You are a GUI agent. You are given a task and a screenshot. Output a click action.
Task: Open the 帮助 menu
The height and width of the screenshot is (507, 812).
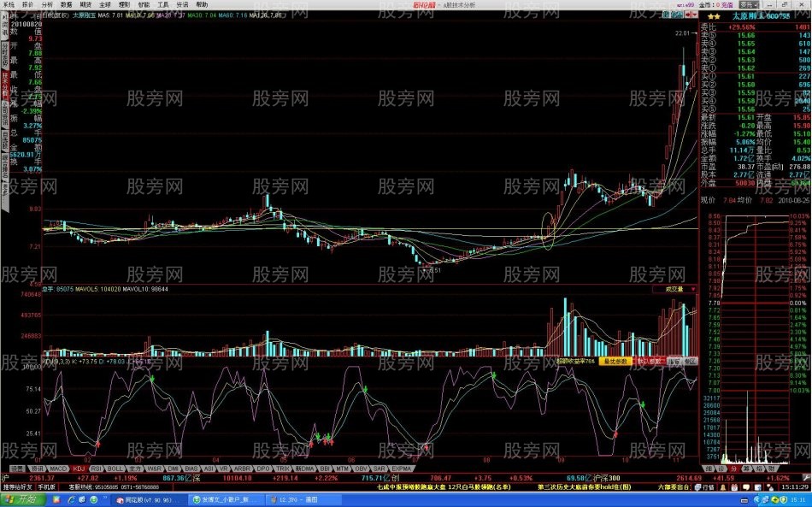(x=202, y=4)
